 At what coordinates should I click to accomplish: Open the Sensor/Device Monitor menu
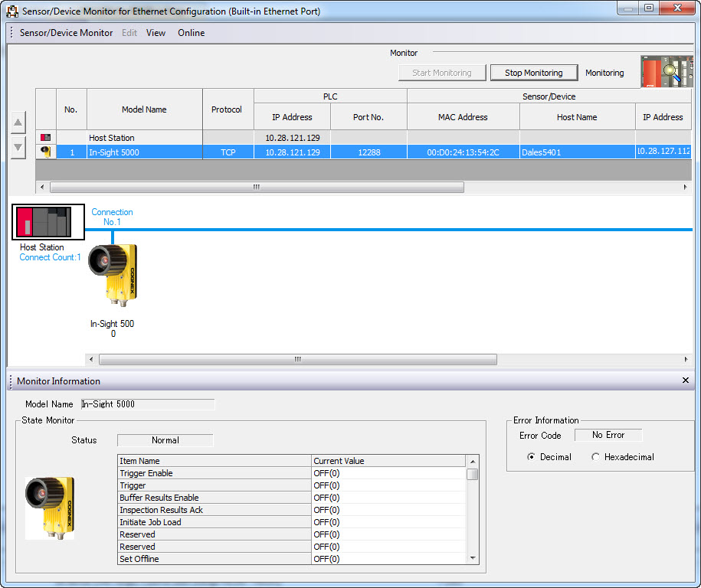(66, 33)
